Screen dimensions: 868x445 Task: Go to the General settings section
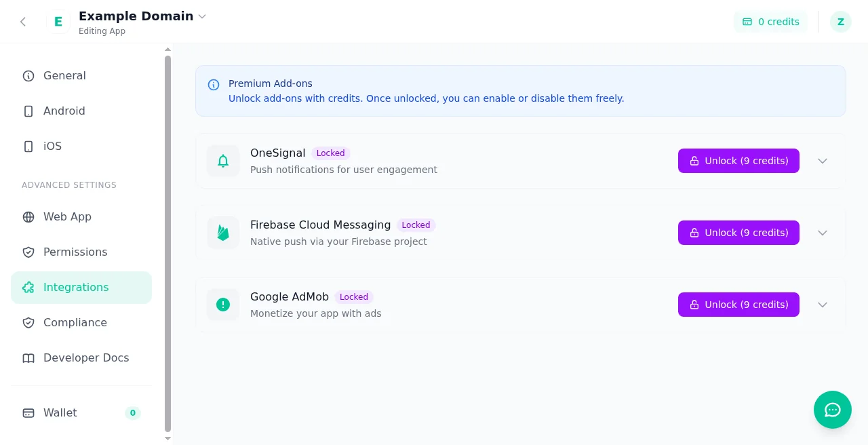pos(81,76)
